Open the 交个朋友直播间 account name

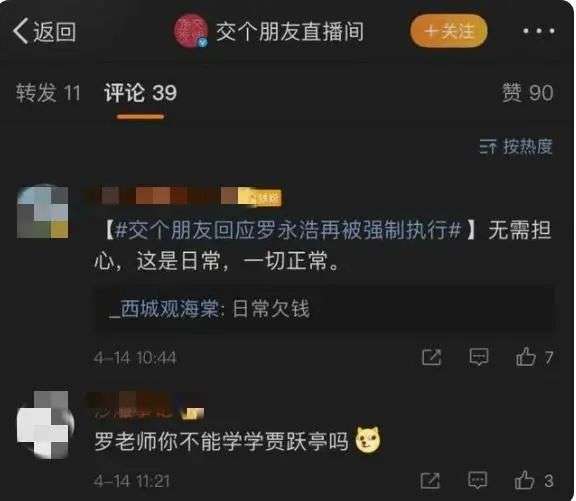[x=290, y=32]
